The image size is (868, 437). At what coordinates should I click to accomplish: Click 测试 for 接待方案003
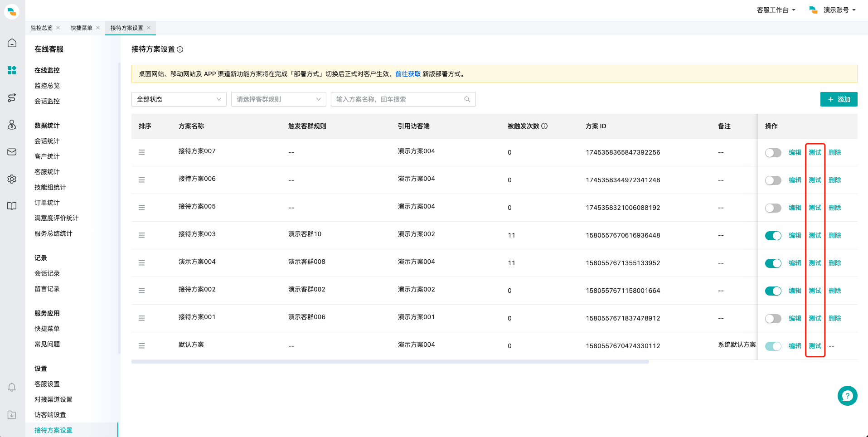pyautogui.click(x=815, y=235)
